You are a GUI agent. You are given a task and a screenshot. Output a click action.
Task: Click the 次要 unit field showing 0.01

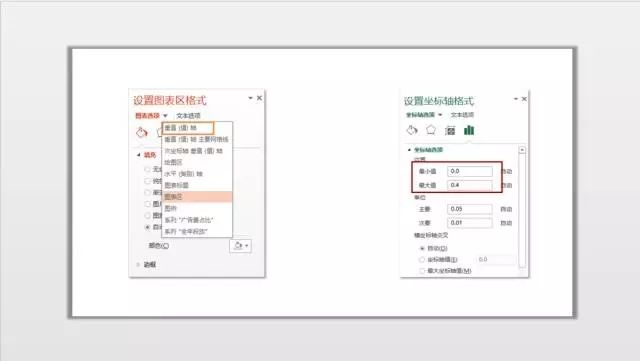(x=470, y=223)
